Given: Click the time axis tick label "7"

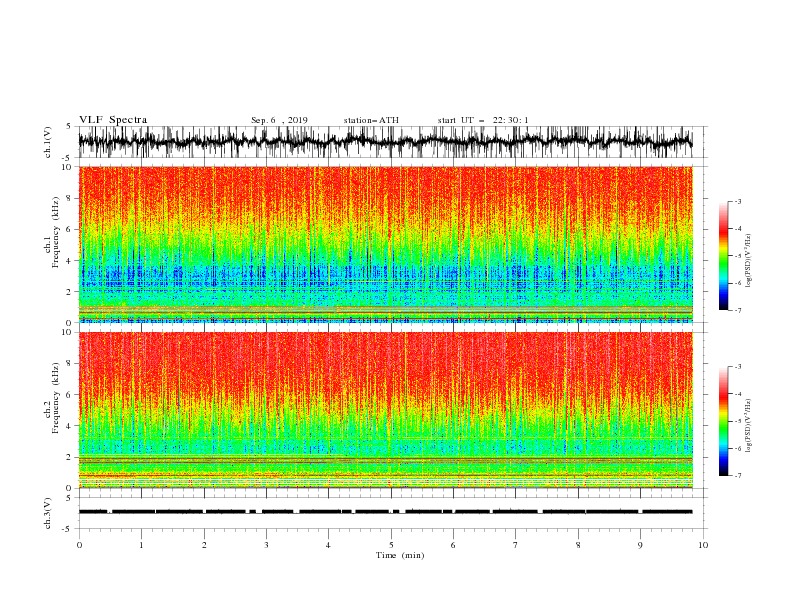Looking at the screenshot, I should click(x=516, y=545).
